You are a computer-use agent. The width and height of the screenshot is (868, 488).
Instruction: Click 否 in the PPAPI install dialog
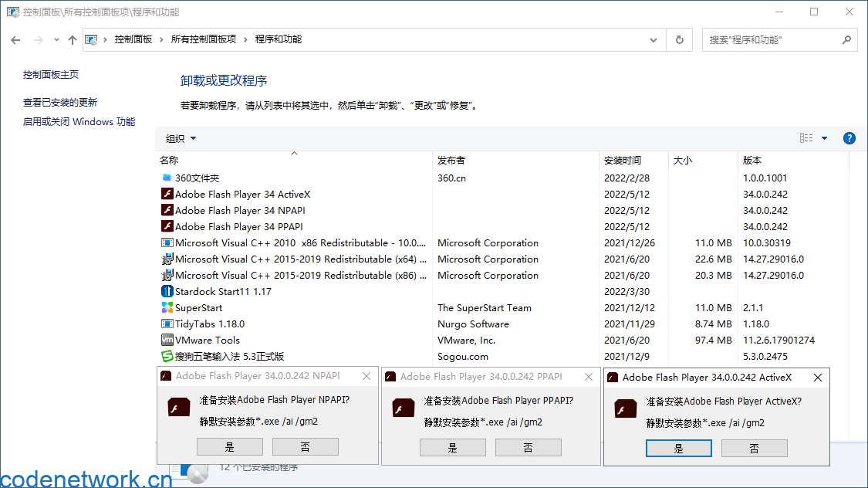click(528, 448)
